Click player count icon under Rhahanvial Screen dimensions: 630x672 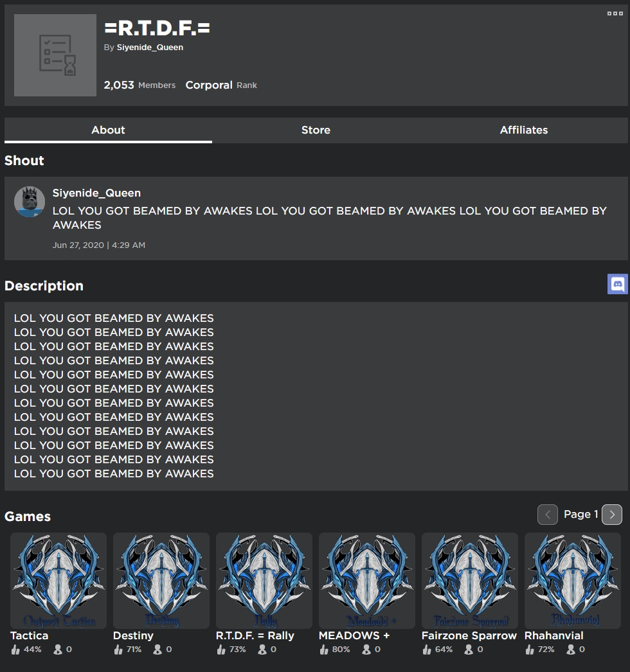pos(571,650)
